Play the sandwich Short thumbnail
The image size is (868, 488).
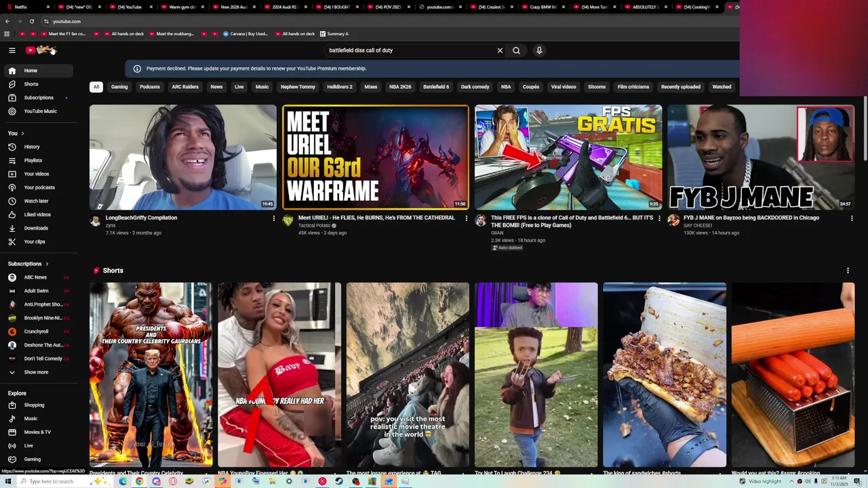click(665, 375)
